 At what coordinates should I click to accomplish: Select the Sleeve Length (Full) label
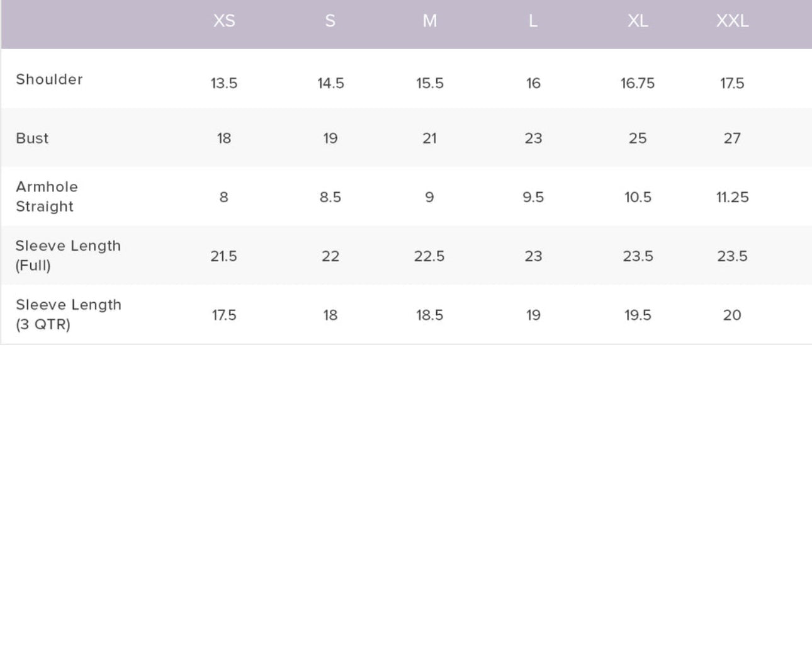[68, 256]
